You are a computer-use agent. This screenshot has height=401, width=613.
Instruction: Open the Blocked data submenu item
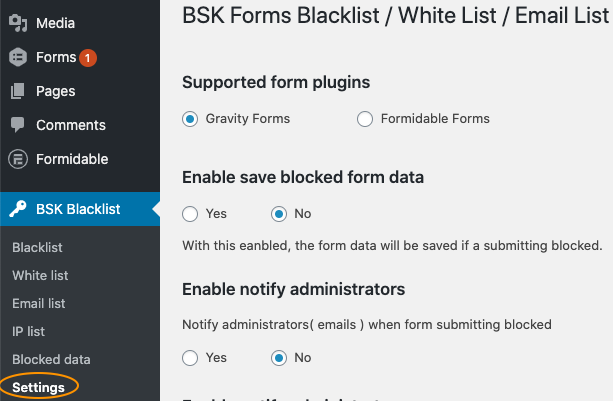tap(51, 359)
